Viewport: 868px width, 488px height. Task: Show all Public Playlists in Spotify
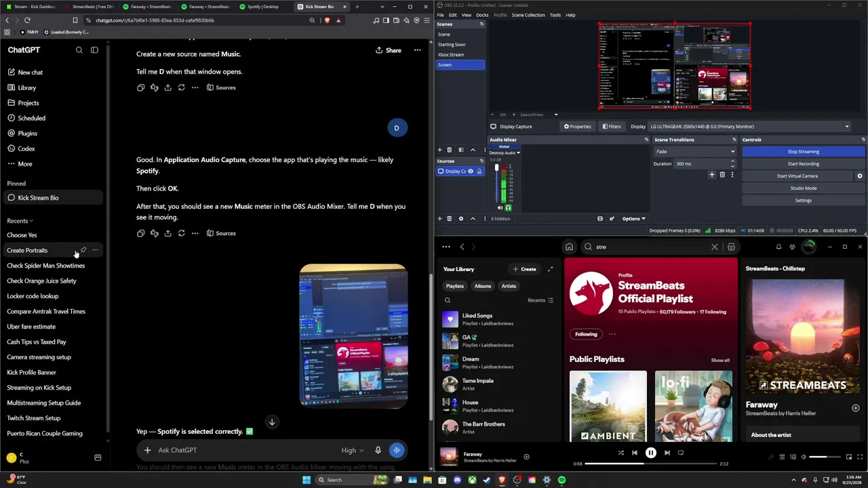click(x=720, y=361)
